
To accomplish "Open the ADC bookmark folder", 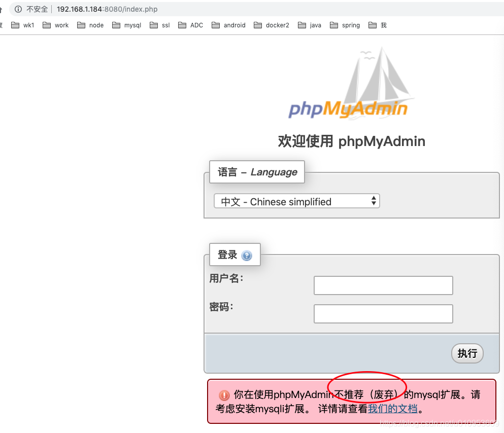I will coord(191,25).
